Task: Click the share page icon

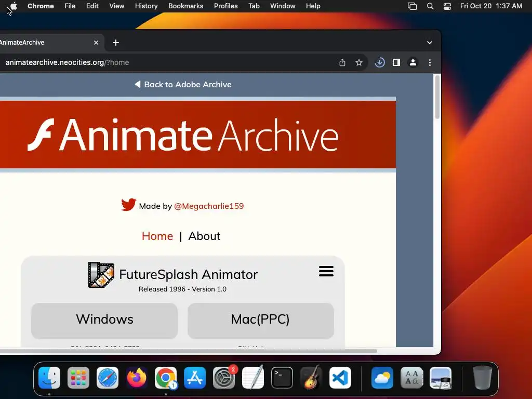Action: pos(342,62)
